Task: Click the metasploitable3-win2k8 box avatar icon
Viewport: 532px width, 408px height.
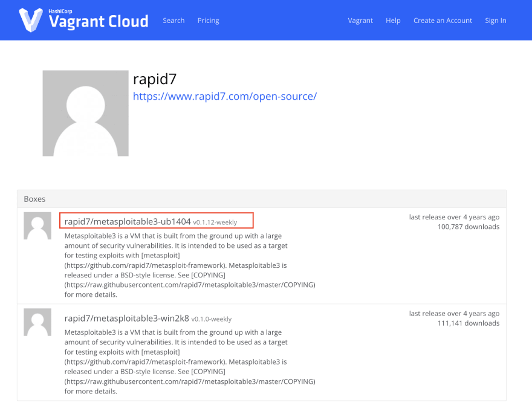Action: [37, 322]
